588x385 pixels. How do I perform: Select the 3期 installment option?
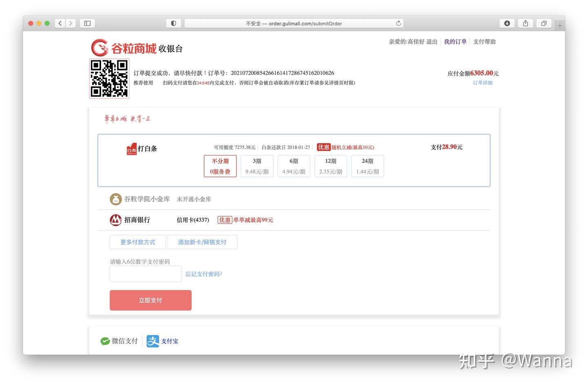coord(257,166)
